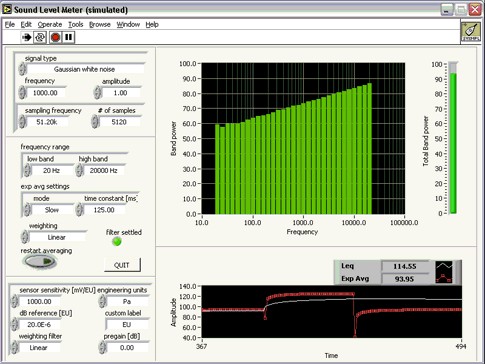Click the Total Band power level bar
The image size is (485, 364).
[x=453, y=138]
